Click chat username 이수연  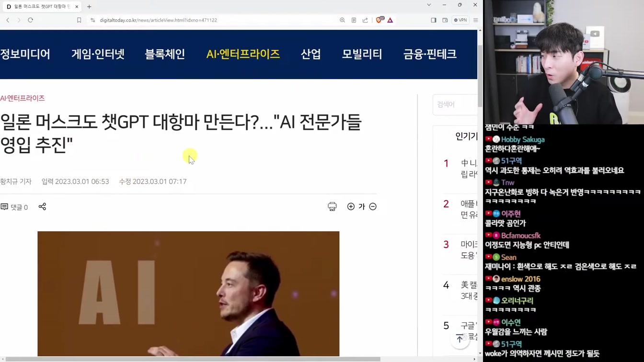click(511, 322)
